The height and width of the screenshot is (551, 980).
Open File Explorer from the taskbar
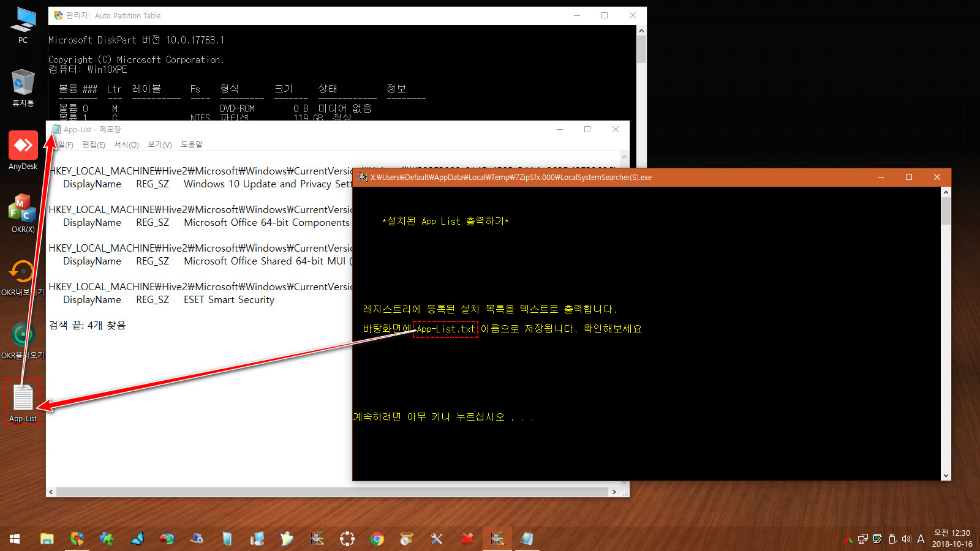[47, 539]
